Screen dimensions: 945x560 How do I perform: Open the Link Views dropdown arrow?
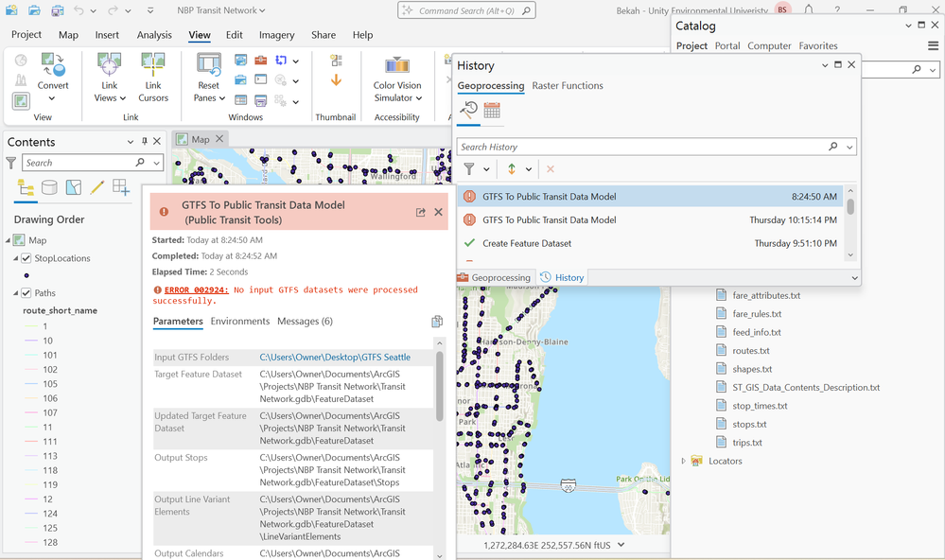(123, 98)
